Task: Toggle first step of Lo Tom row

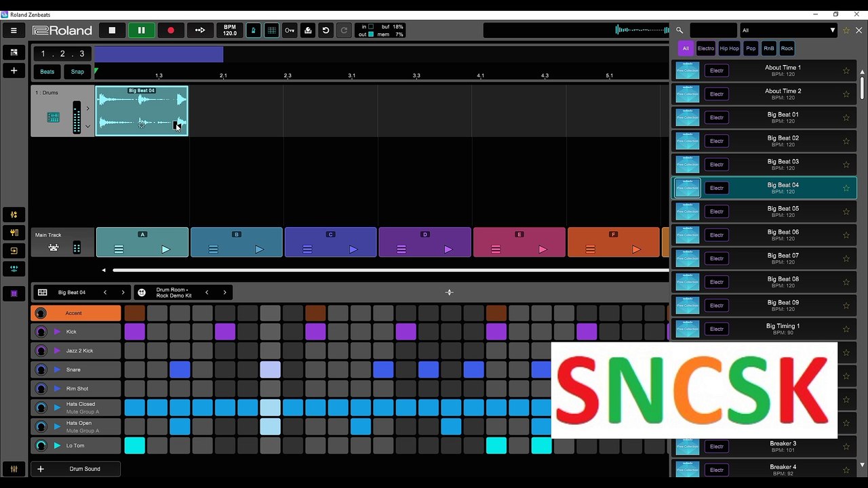Action: (134, 445)
